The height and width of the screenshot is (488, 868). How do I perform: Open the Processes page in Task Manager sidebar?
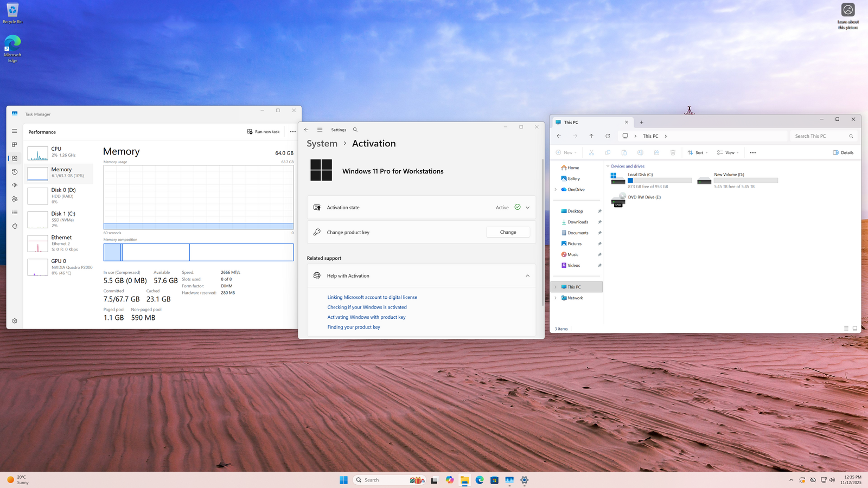[x=15, y=145]
